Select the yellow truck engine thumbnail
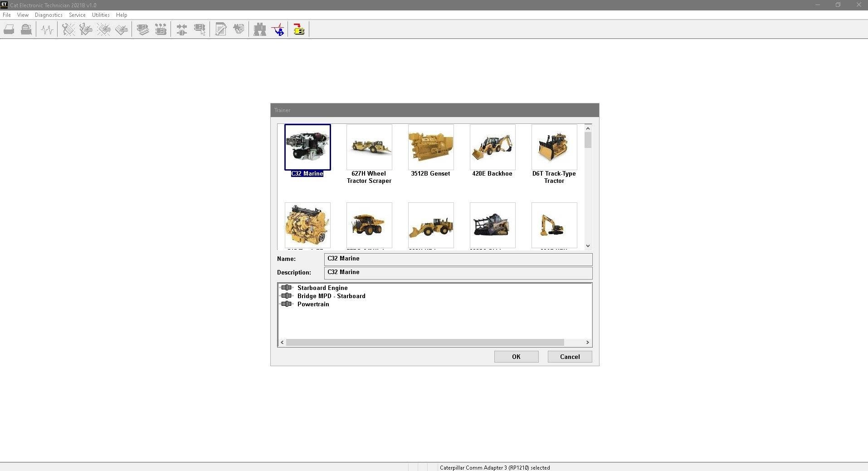868x471 pixels. (x=307, y=225)
